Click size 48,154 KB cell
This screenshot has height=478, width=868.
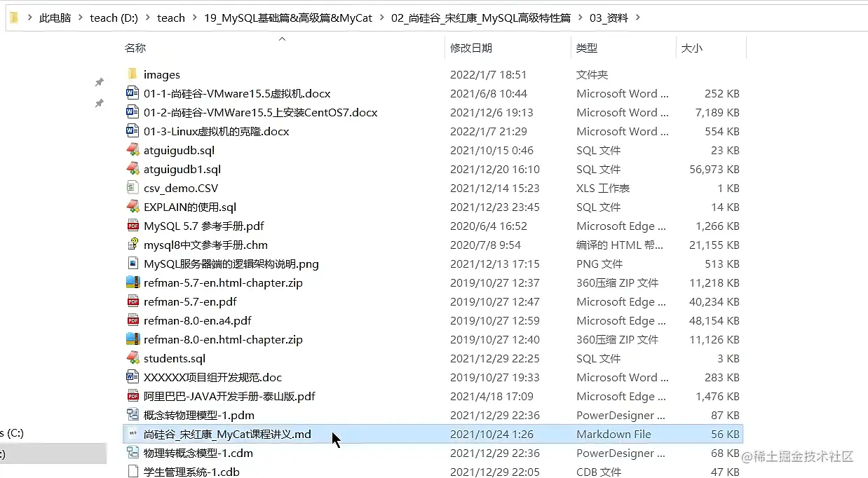714,320
